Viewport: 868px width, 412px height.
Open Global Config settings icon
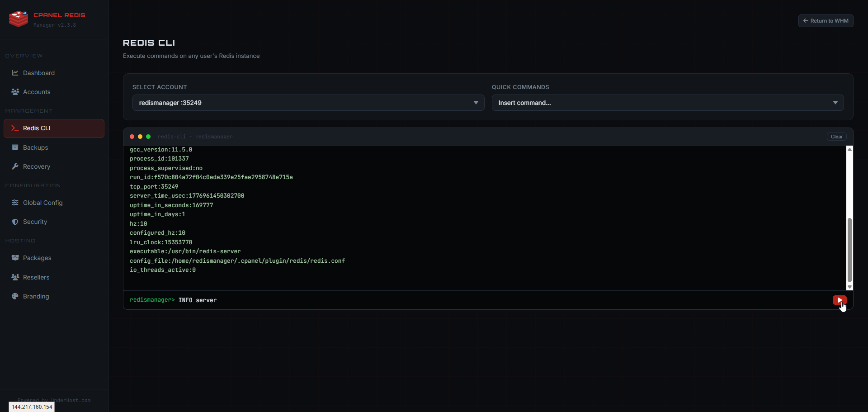pos(15,203)
